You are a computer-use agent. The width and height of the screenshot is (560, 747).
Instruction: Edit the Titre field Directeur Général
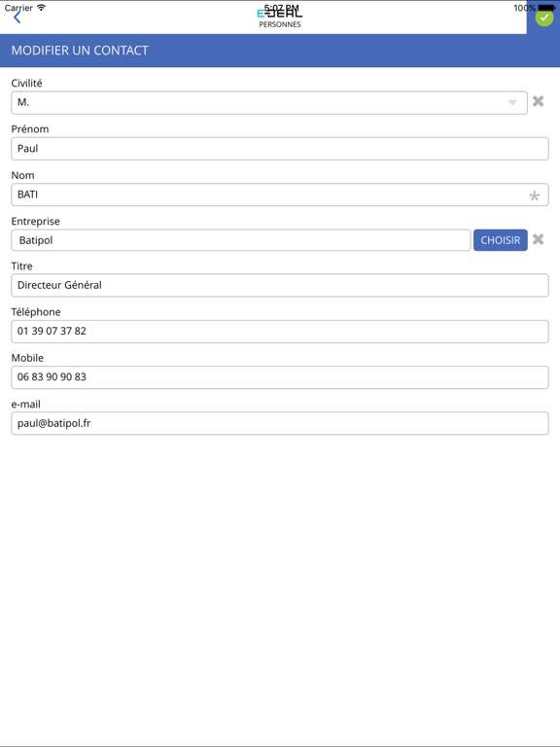[280, 285]
